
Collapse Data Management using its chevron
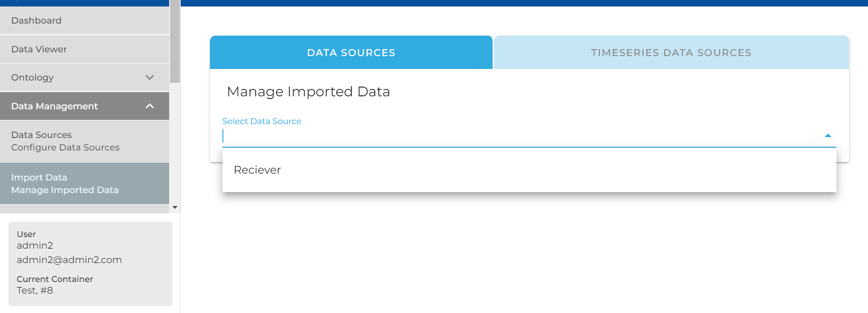150,106
